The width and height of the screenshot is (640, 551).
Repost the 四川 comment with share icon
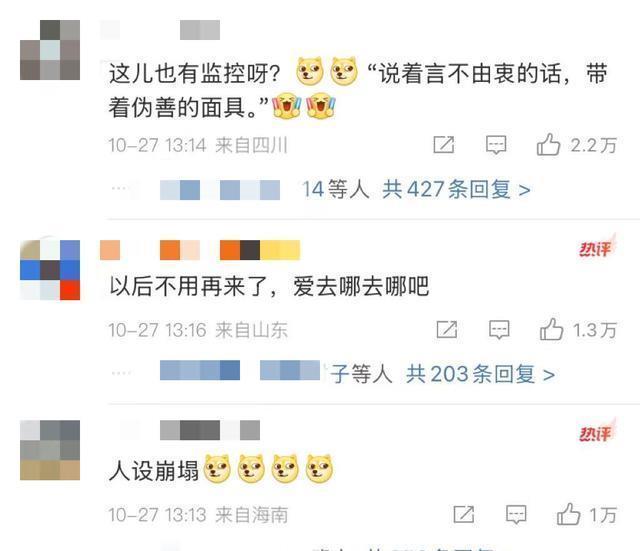(x=444, y=144)
